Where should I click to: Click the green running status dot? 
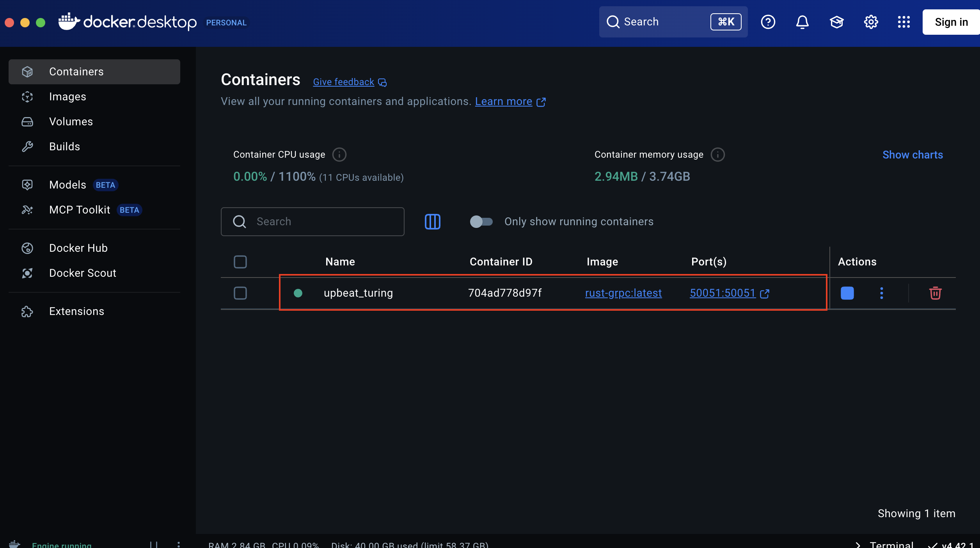click(298, 293)
